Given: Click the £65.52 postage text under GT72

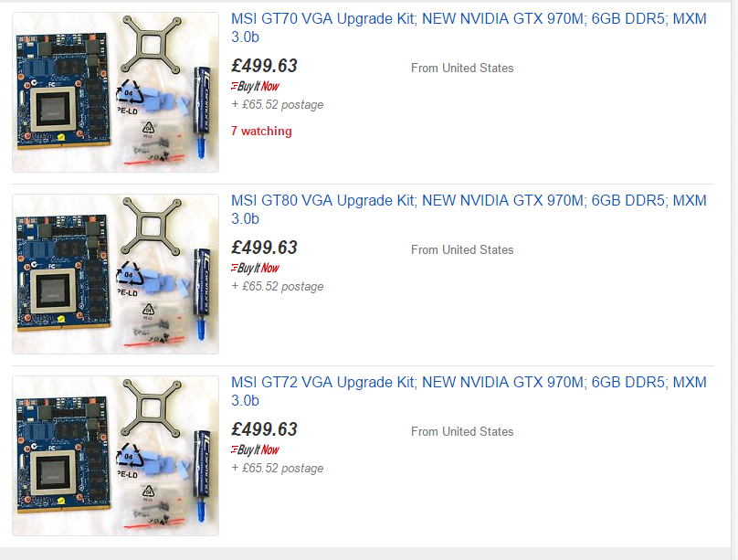Looking at the screenshot, I should (x=278, y=468).
